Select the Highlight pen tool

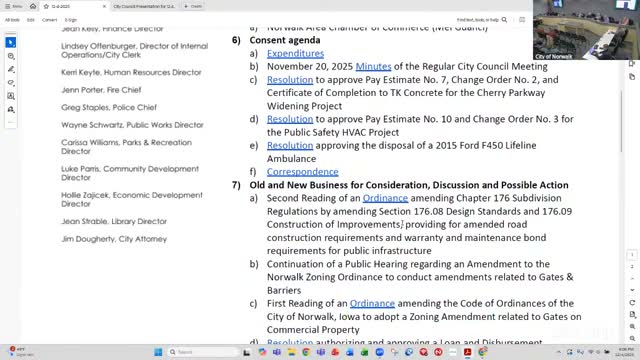coord(11,69)
